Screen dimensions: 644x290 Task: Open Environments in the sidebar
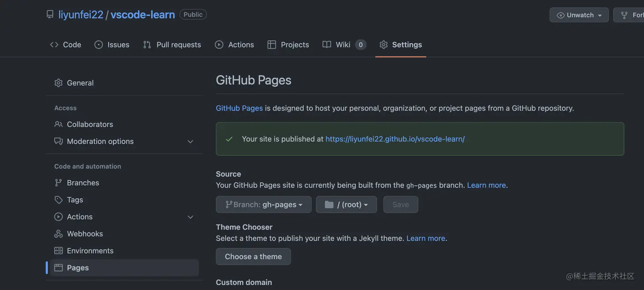point(124,250)
